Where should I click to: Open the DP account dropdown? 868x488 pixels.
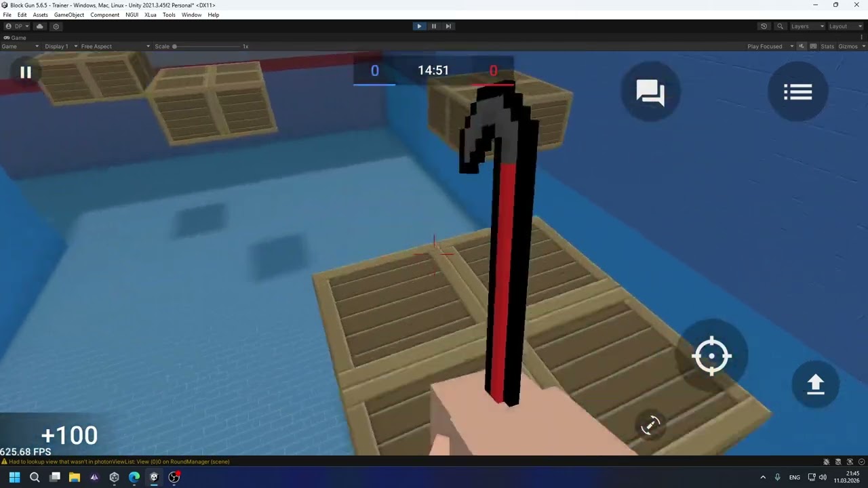click(17, 26)
